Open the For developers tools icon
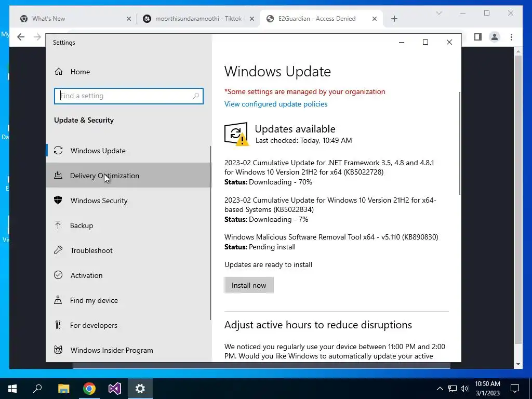This screenshot has width=532, height=399. (58, 325)
